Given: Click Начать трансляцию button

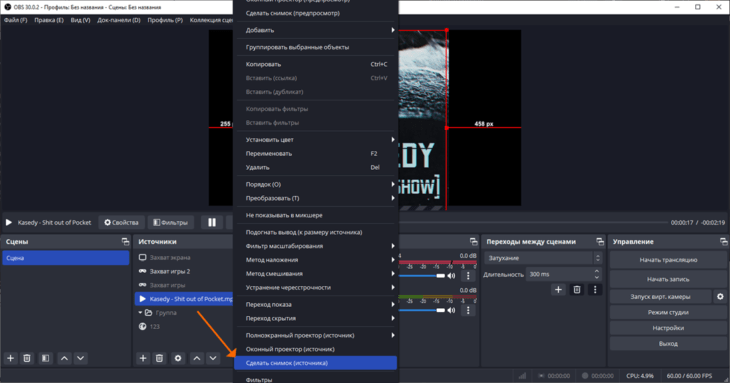Looking at the screenshot, I should [x=668, y=260].
